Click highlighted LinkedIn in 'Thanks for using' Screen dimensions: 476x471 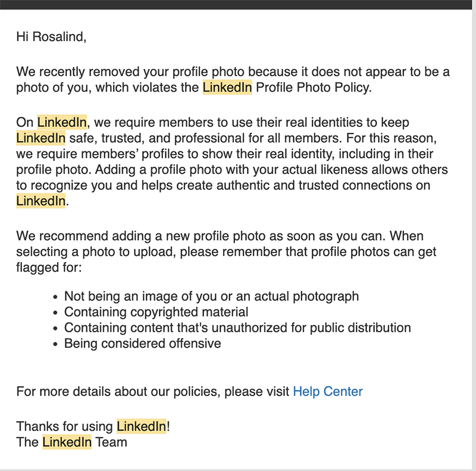pos(142,426)
